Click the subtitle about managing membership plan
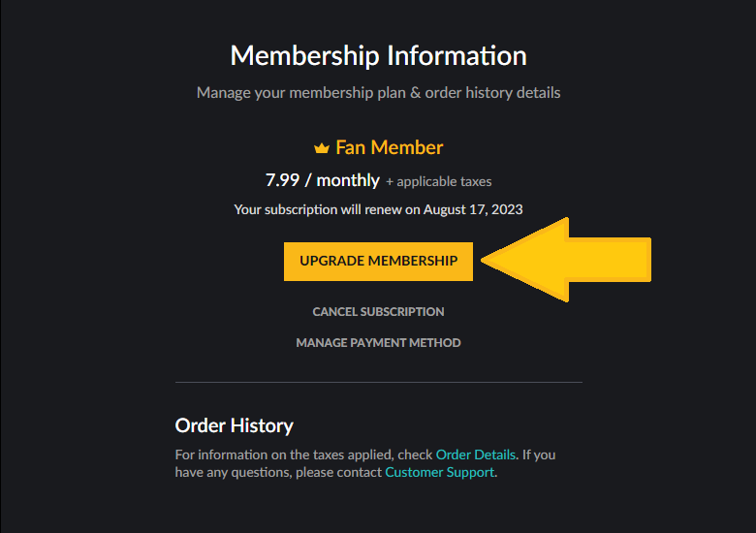This screenshot has width=756, height=533. (x=378, y=92)
